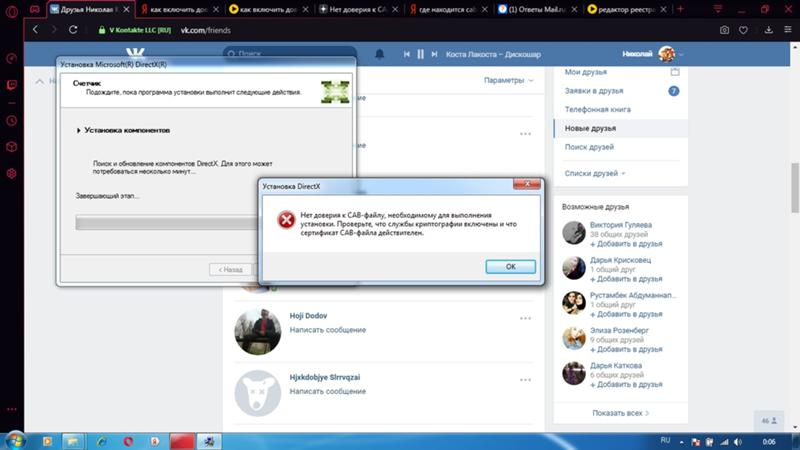
Task: Switch RU language indicator
Action: pos(665,440)
